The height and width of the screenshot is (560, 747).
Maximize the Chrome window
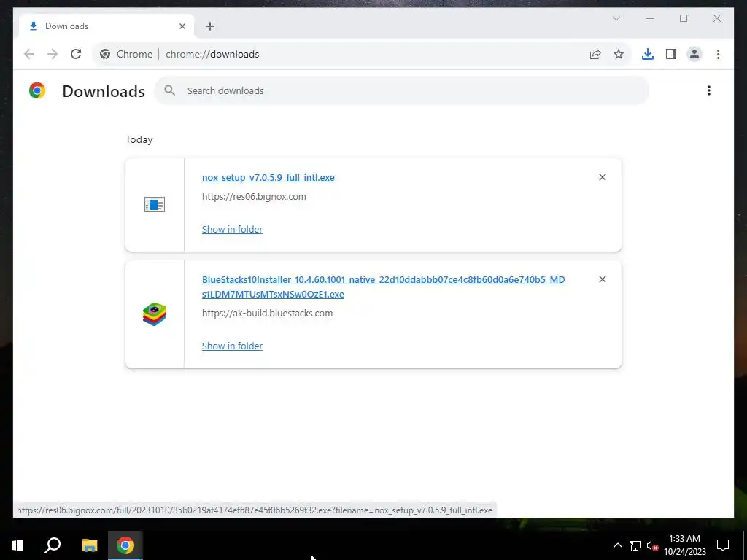click(683, 18)
